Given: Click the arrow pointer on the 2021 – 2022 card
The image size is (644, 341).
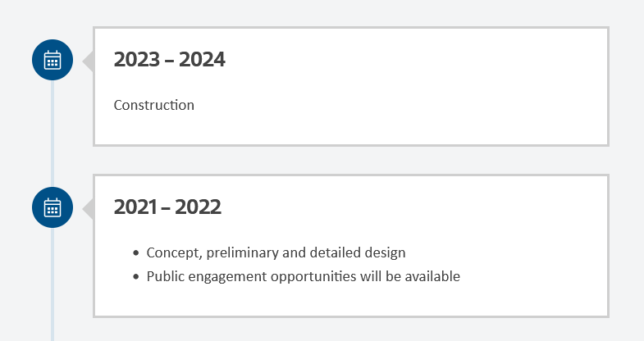Looking at the screenshot, I should (88, 208).
